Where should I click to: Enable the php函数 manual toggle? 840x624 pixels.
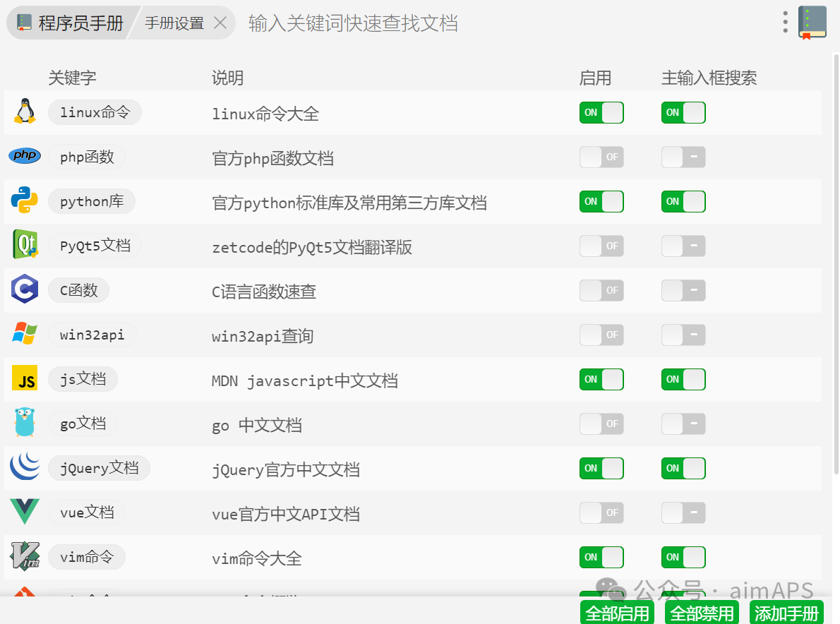coord(601,157)
